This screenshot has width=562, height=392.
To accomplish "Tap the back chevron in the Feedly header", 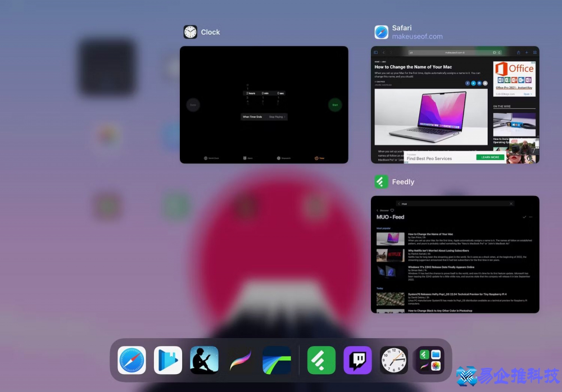I will click(377, 210).
